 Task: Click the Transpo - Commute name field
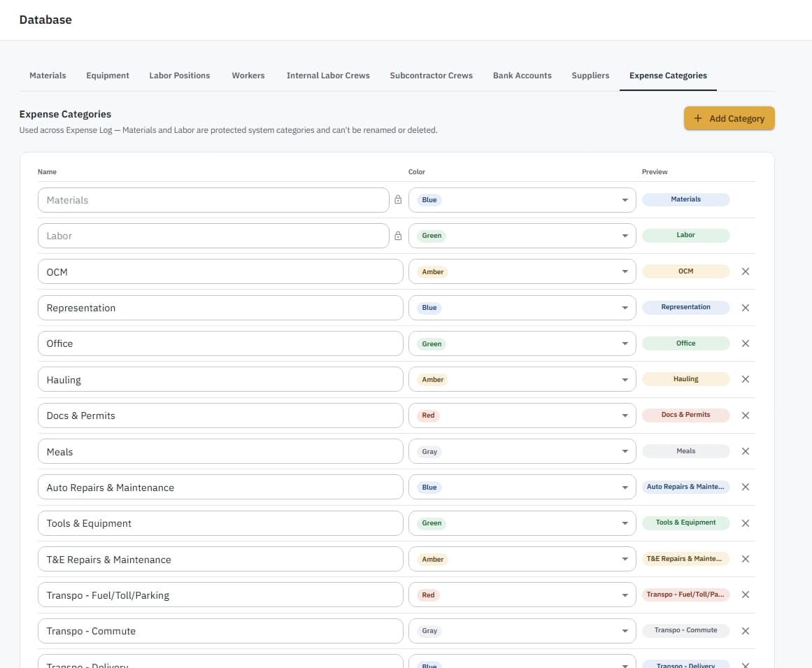click(220, 631)
